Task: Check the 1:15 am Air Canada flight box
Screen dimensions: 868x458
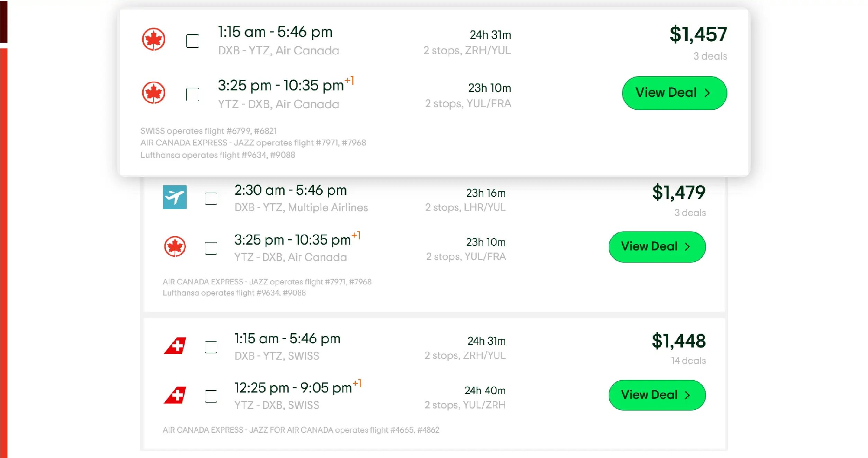Action: pos(193,41)
